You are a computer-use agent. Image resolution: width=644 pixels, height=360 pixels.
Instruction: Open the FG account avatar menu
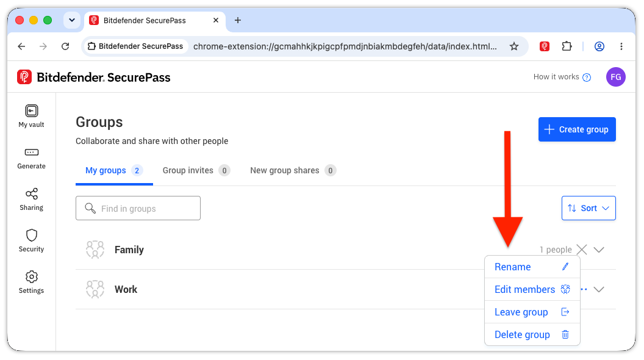[615, 77]
